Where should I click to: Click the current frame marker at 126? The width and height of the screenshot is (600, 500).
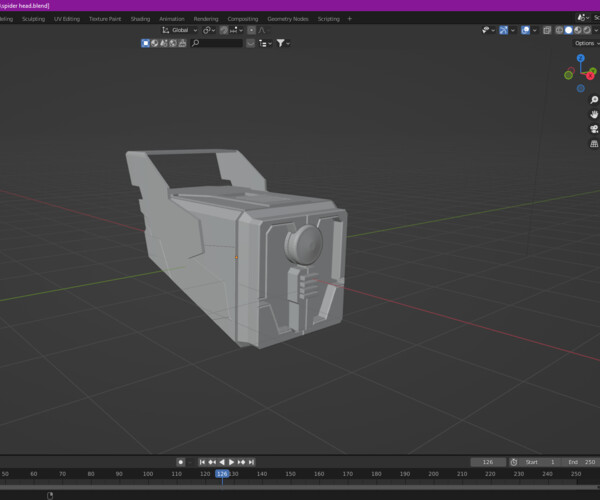pos(222,474)
